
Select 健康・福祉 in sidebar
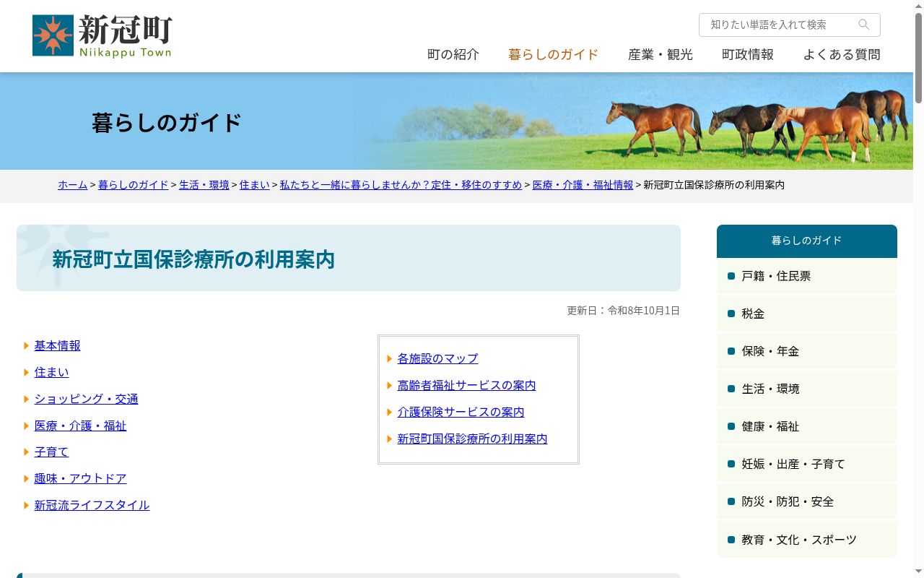click(x=807, y=426)
